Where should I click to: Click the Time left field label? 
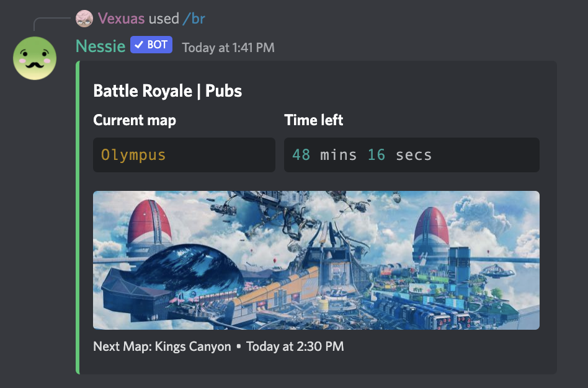click(313, 120)
